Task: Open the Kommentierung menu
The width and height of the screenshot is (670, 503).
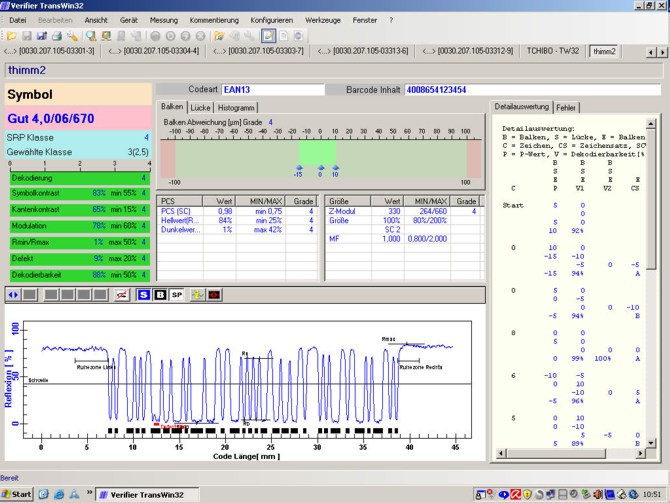Action: [x=214, y=20]
